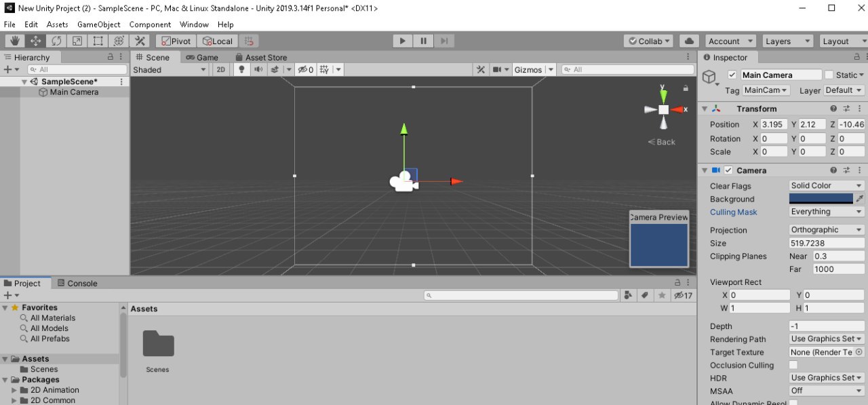Open the Collab dropdown
Viewport: 868px width, 405px height.
pyautogui.click(x=648, y=41)
